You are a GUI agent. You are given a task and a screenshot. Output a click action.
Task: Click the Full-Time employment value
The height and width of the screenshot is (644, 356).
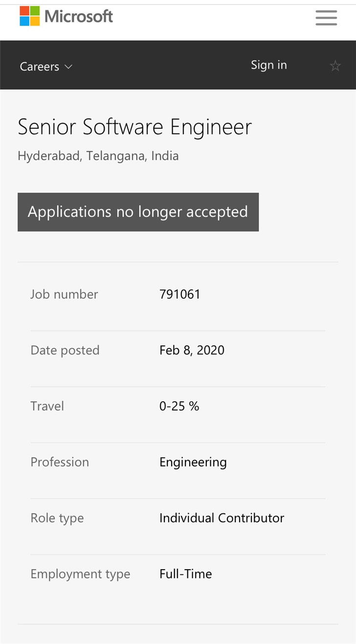185,574
